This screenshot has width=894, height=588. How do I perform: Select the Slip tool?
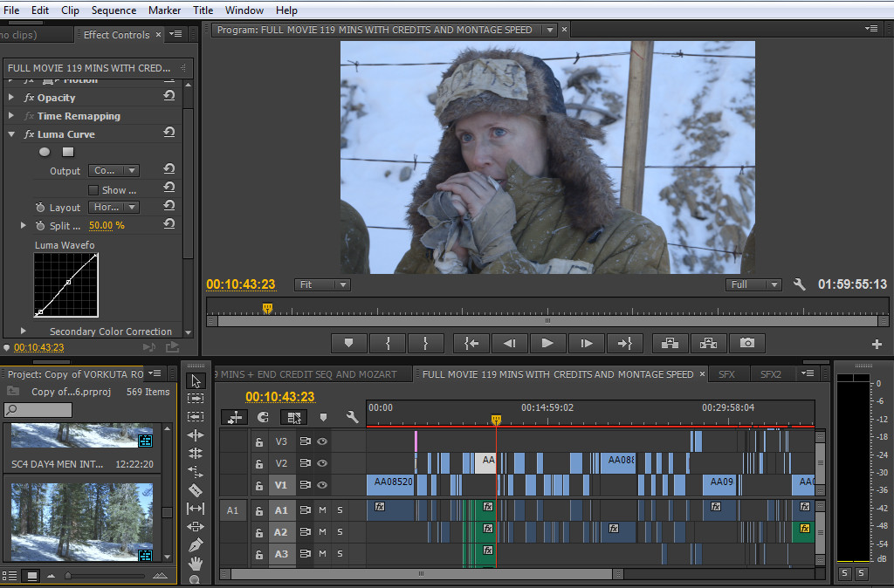196,509
